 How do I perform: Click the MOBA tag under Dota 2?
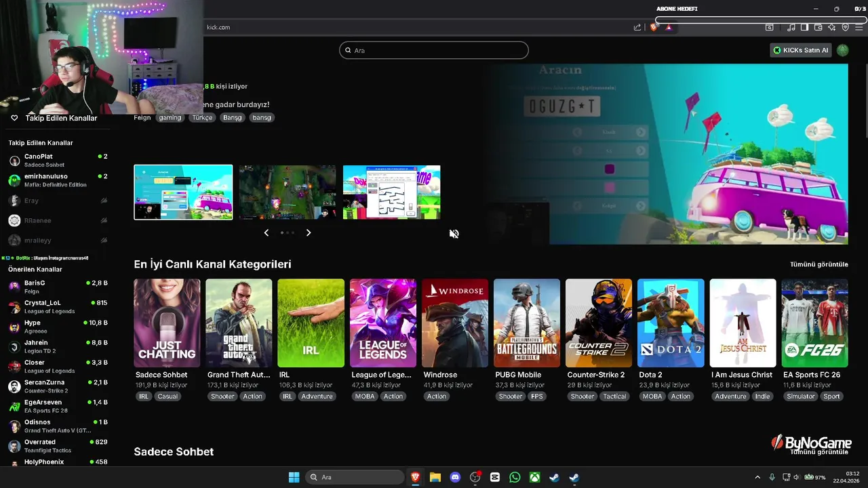click(652, 396)
